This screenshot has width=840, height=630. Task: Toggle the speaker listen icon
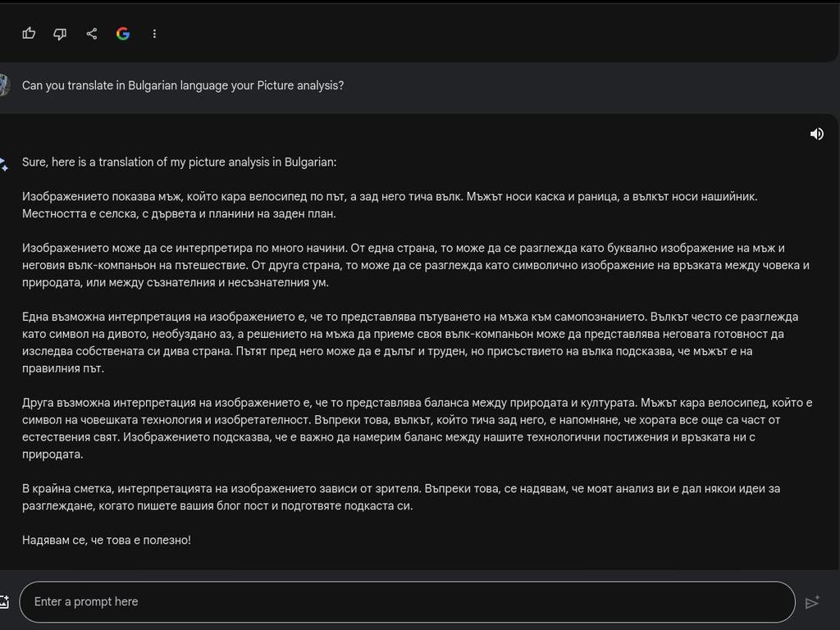coord(816,134)
